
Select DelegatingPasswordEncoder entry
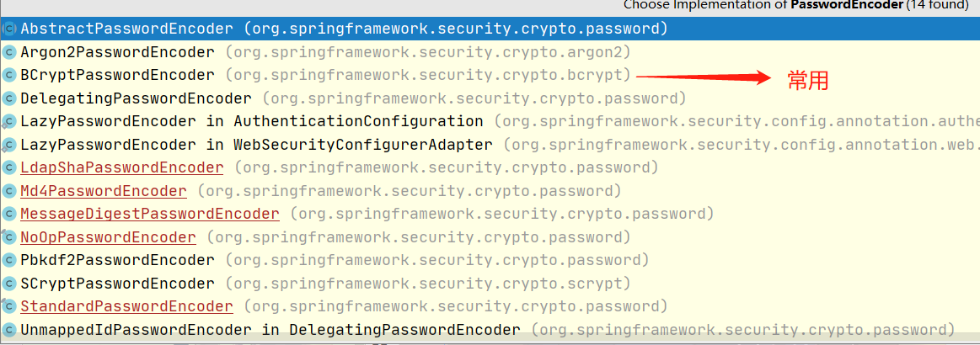136,98
